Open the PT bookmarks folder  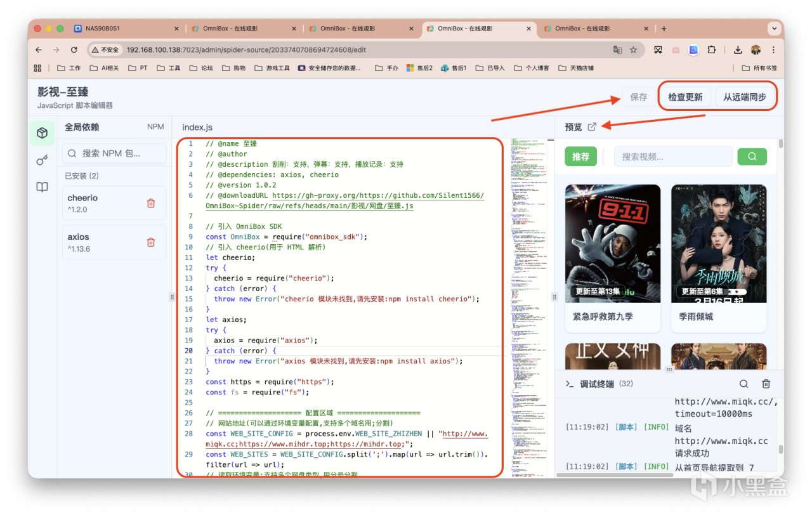(138, 68)
